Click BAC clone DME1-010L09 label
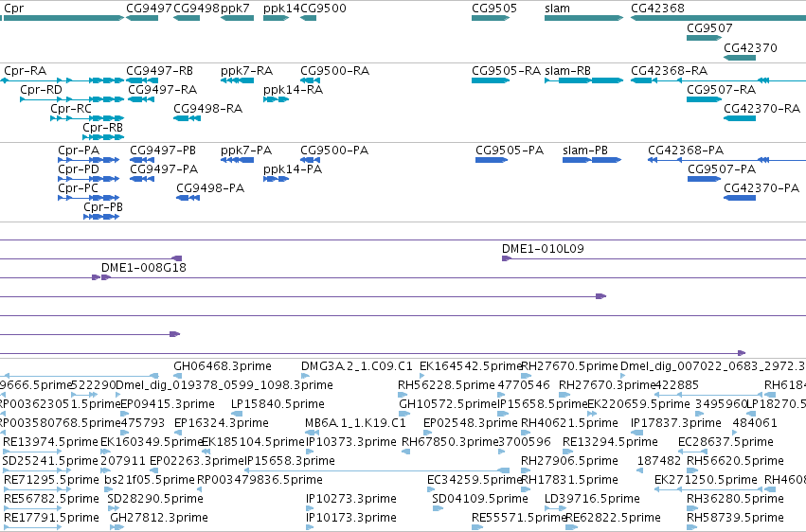806x532 pixels. point(543,249)
